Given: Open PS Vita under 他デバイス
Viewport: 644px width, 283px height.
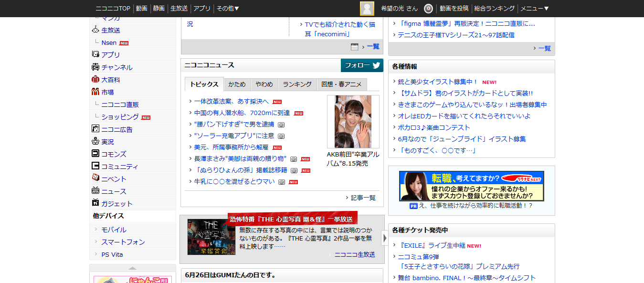Looking at the screenshot, I should click(112, 254).
